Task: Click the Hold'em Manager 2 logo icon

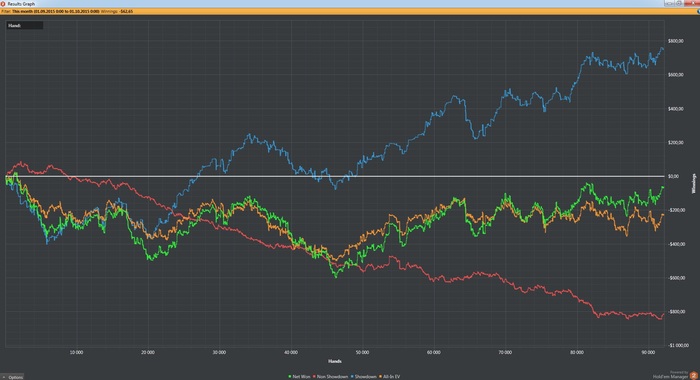Action: (693, 376)
